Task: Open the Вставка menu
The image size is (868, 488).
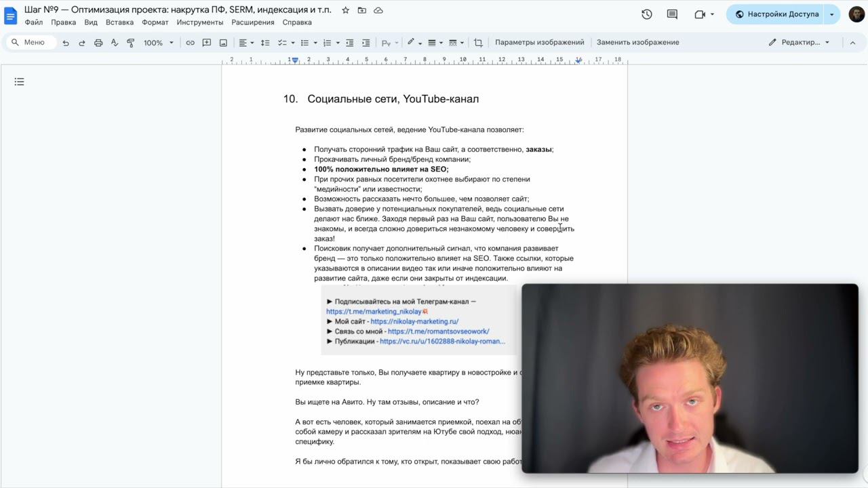Action: [119, 22]
